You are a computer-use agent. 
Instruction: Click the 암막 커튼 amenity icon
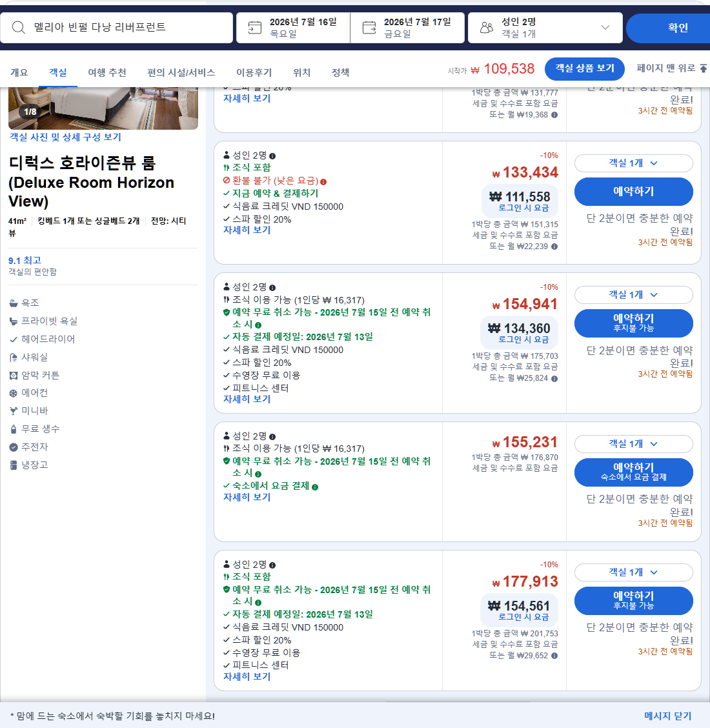[14, 375]
